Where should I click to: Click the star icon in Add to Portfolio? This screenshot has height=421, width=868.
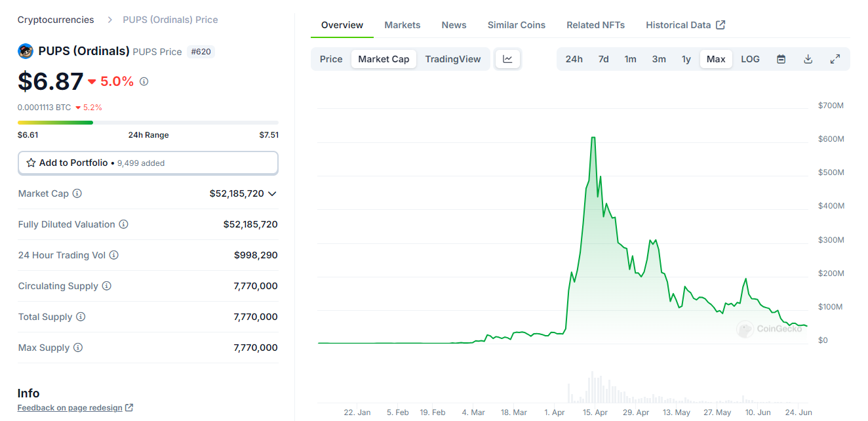(31, 163)
